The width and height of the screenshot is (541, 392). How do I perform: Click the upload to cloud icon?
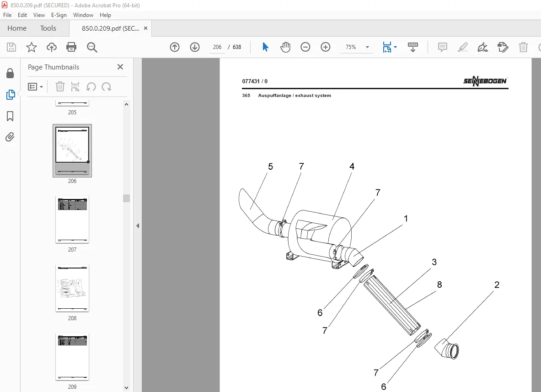[52, 47]
